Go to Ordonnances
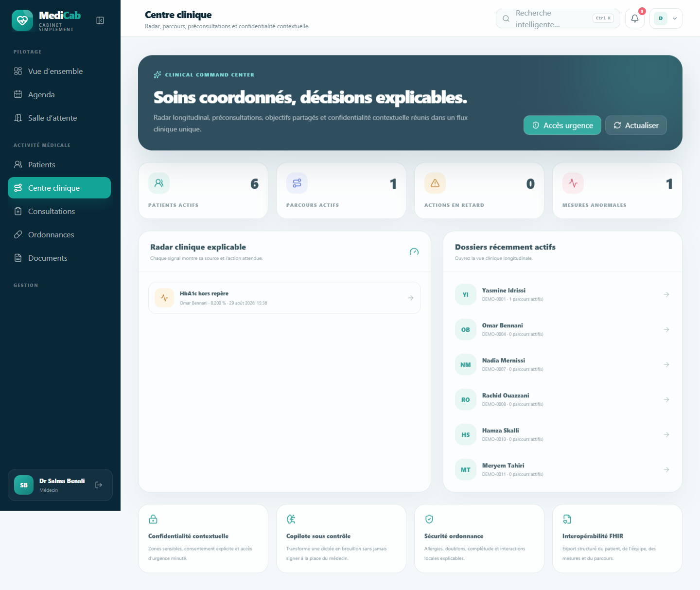Screen dimensions: 700x590 point(59,234)
